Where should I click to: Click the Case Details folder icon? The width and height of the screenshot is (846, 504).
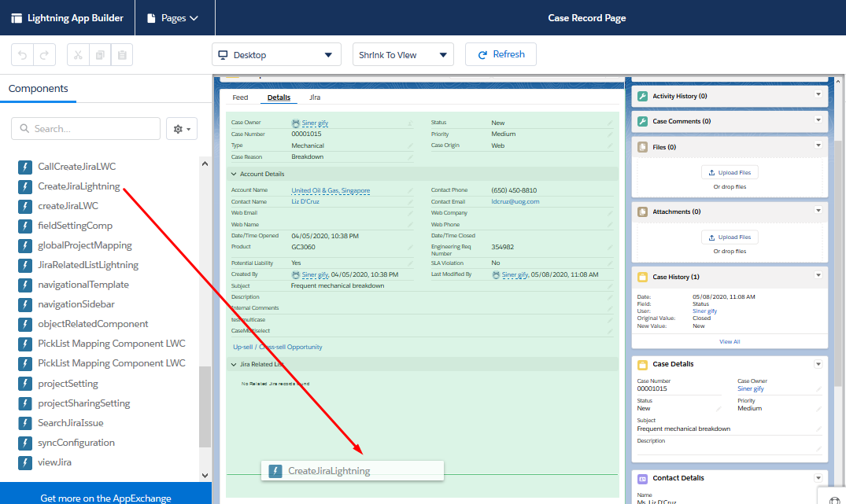click(642, 365)
